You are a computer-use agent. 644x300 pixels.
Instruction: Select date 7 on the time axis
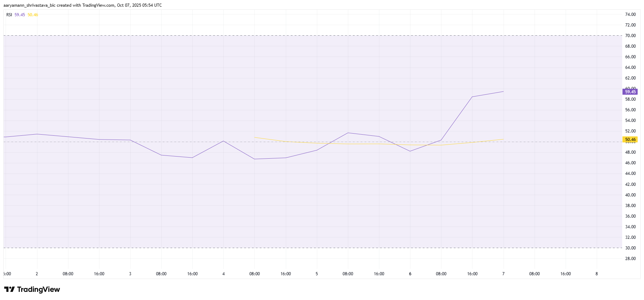tap(503, 274)
